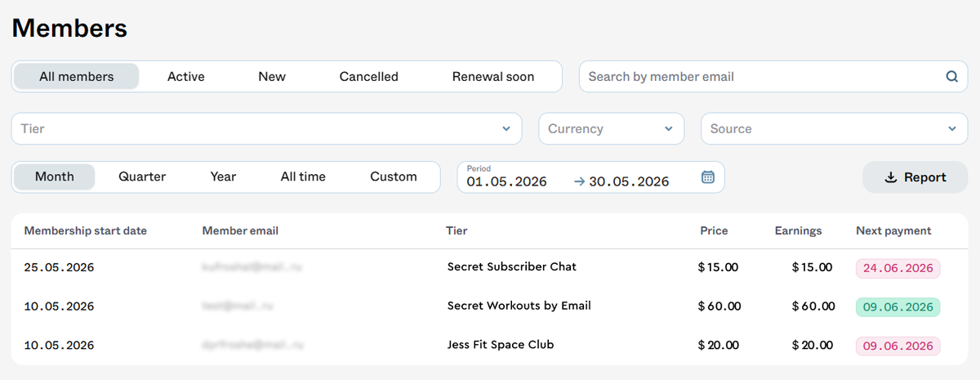Open the calendar picker icon
The width and height of the screenshot is (980, 380).
pos(708,177)
